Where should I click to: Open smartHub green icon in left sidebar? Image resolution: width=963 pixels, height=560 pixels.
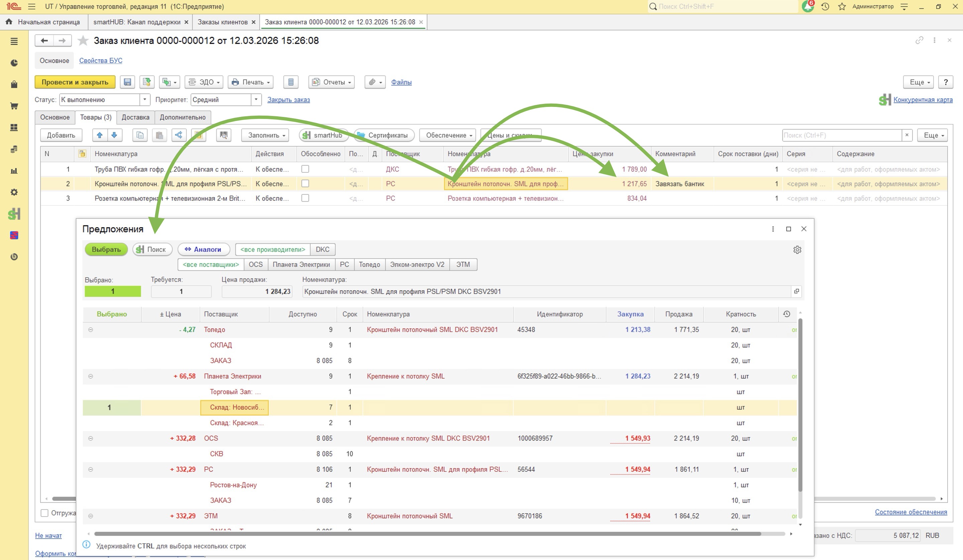tap(14, 214)
